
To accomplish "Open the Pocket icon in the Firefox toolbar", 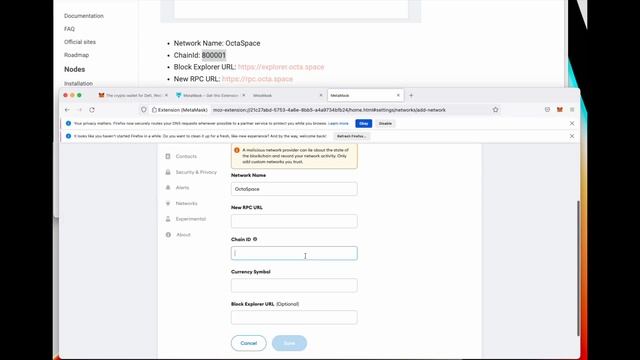I will pos(547,109).
